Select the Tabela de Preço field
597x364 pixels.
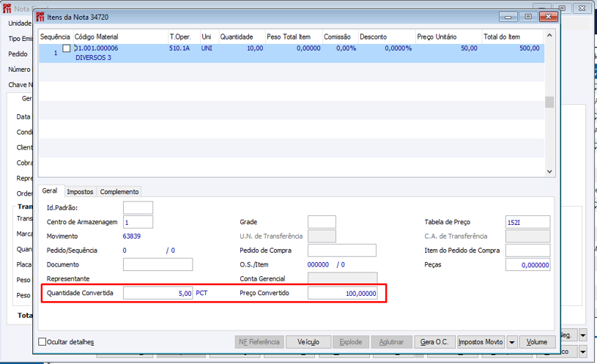[x=527, y=222]
